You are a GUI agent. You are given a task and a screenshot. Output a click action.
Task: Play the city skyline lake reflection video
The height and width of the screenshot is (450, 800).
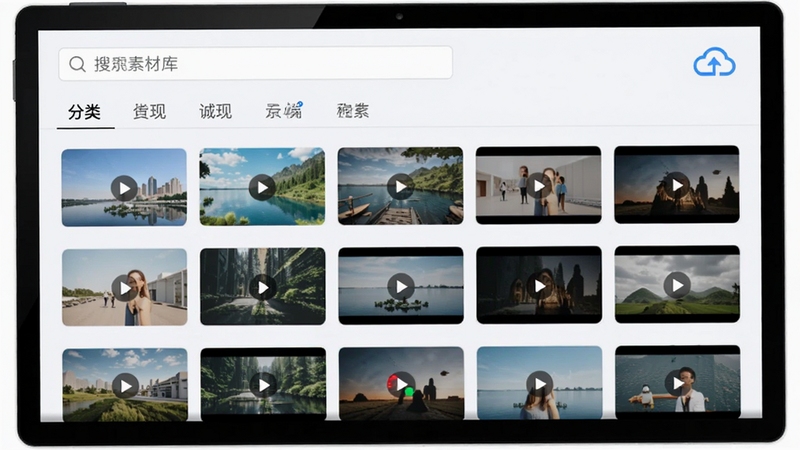click(124, 187)
